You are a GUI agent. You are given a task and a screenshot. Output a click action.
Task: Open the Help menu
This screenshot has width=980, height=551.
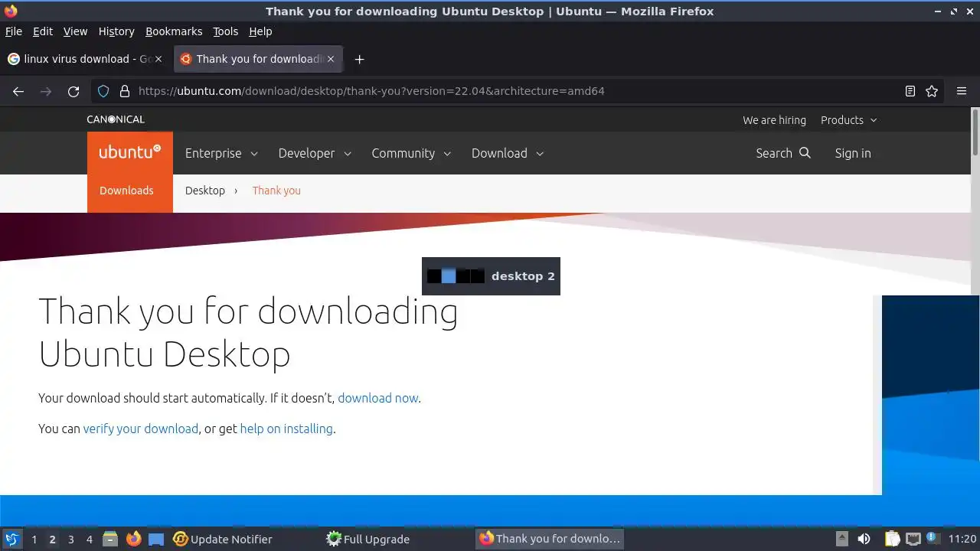point(260,31)
